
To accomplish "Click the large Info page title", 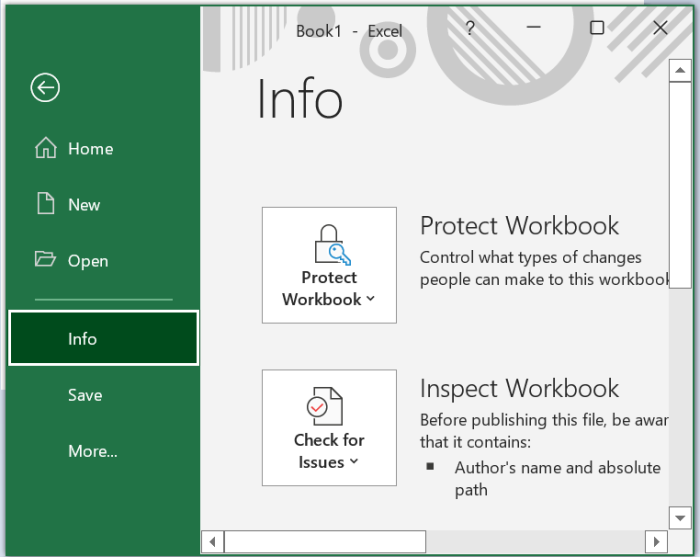I will point(300,99).
